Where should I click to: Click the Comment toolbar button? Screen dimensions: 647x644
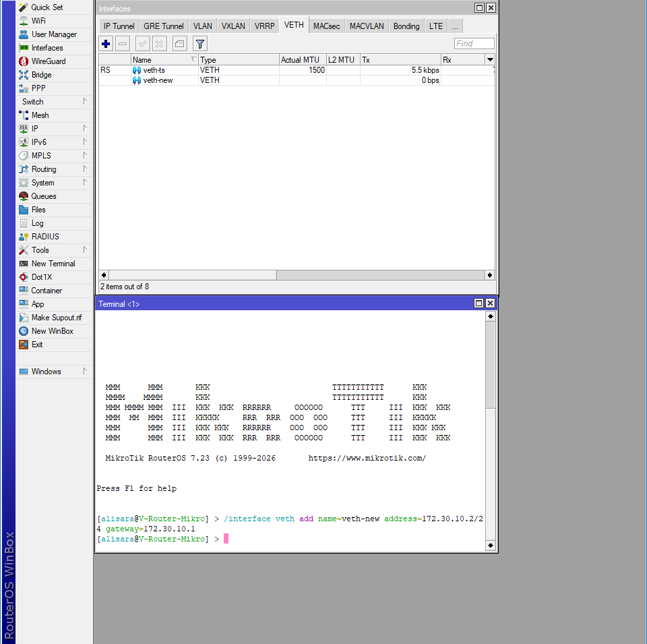pyautogui.click(x=180, y=44)
